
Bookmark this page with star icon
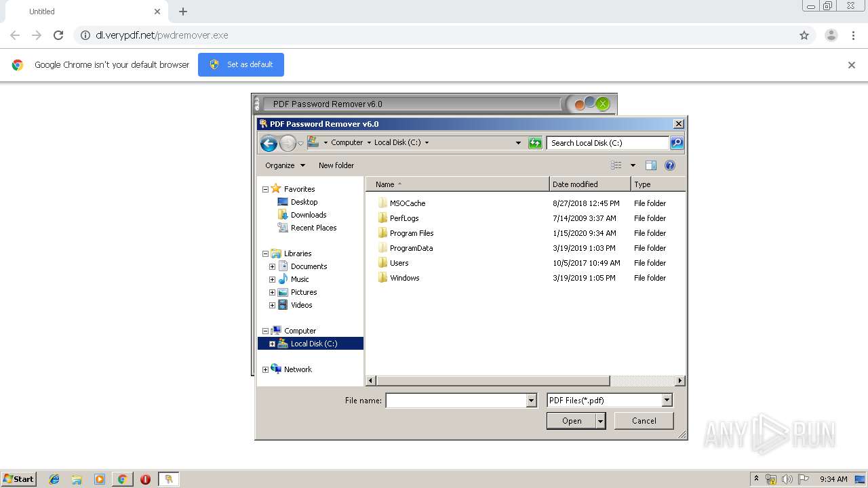pyautogui.click(x=804, y=35)
